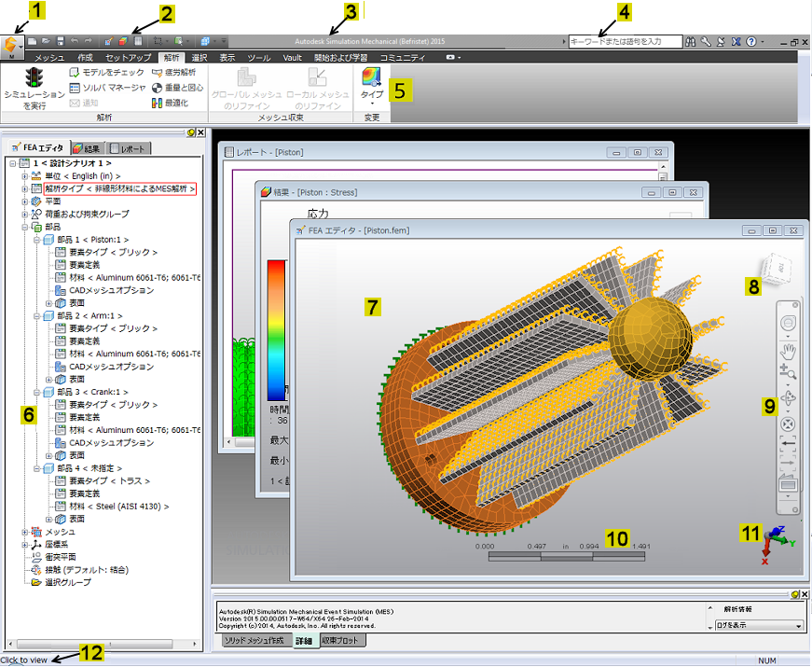The width and height of the screenshot is (812, 667).
Task: Click the Autodesk Exchange X icon
Action: pyautogui.click(x=736, y=41)
